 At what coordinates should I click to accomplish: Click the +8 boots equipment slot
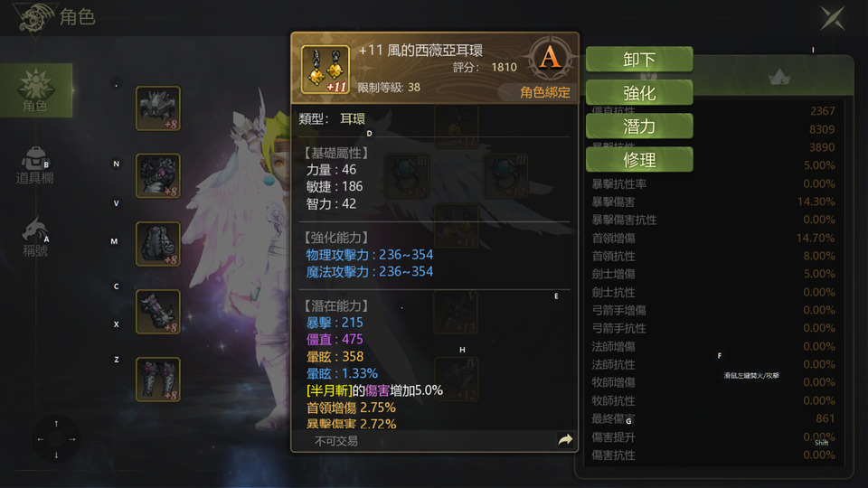point(158,380)
